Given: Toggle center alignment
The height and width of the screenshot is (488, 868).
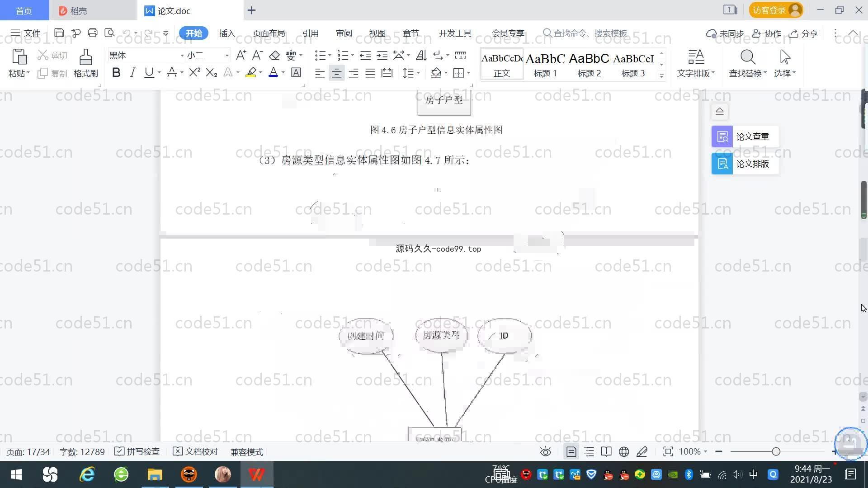Looking at the screenshot, I should tap(336, 73).
